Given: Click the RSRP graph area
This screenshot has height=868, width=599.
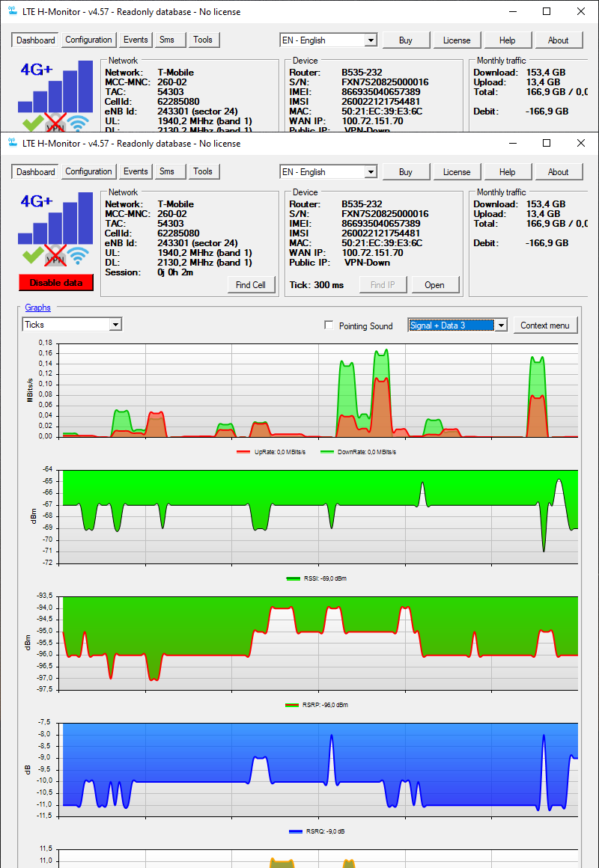Looking at the screenshot, I should (319, 644).
